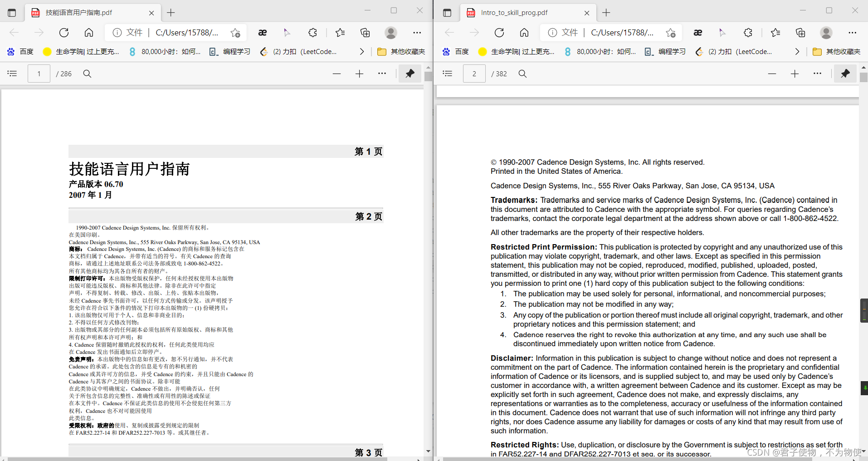
Task: Toggle table of contents in right PDF
Action: [x=448, y=74]
